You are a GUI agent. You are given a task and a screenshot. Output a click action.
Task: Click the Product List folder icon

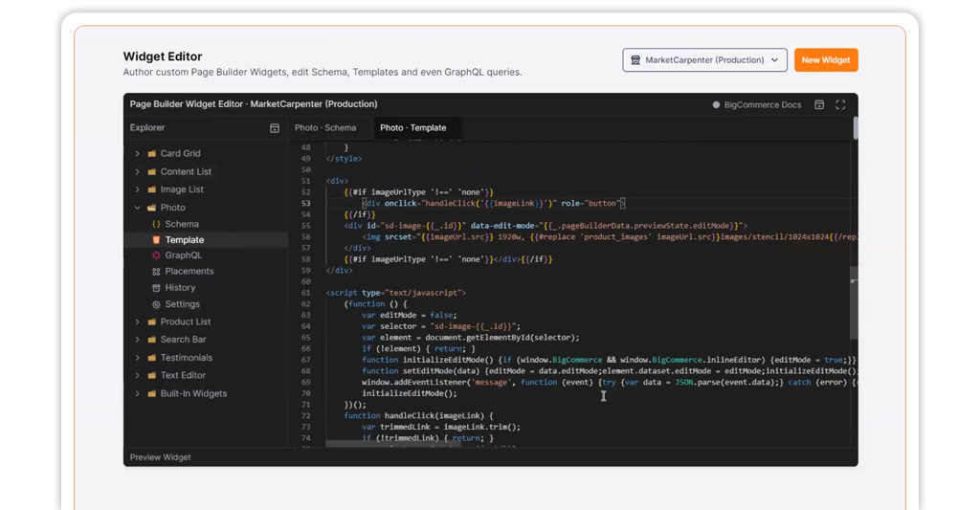point(152,322)
